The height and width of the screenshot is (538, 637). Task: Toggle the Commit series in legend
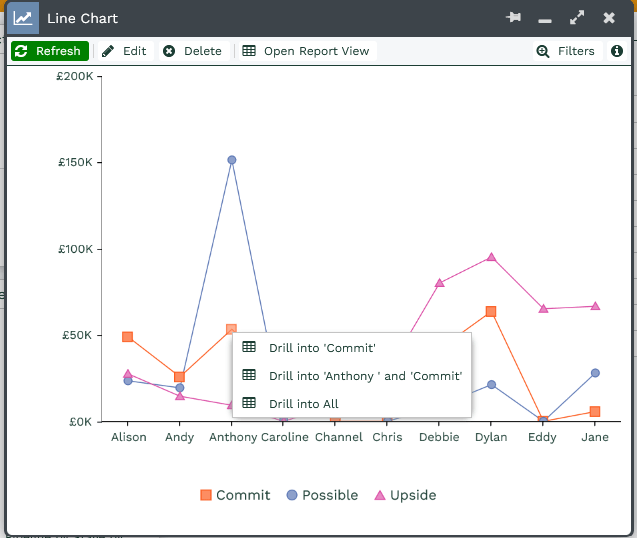pyautogui.click(x=235, y=495)
